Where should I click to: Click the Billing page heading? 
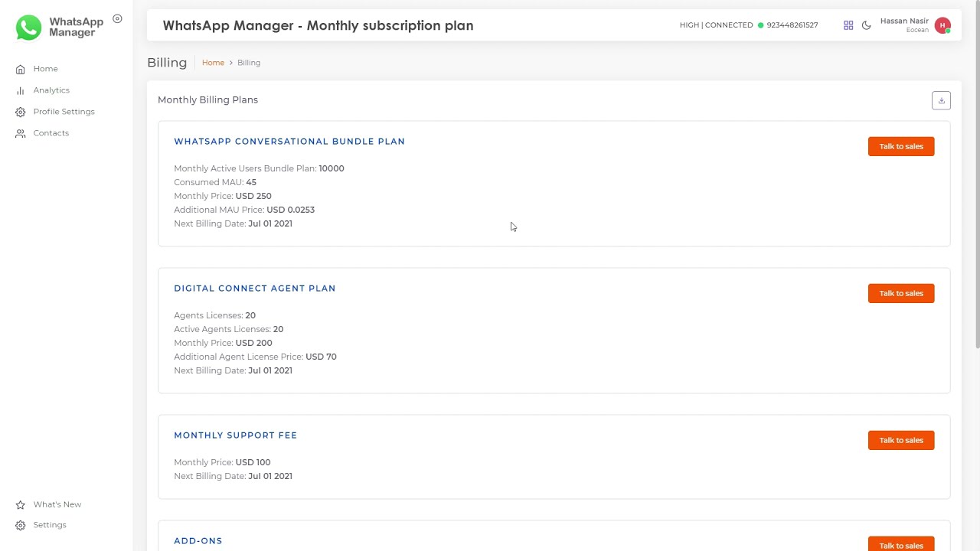point(167,63)
